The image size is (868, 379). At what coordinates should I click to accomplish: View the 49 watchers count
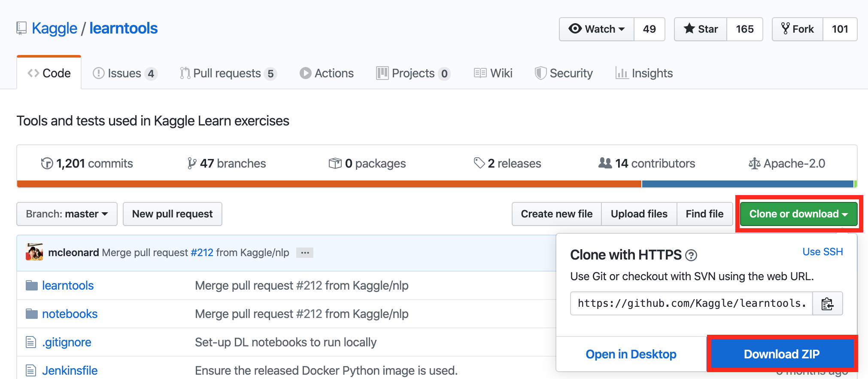(649, 29)
